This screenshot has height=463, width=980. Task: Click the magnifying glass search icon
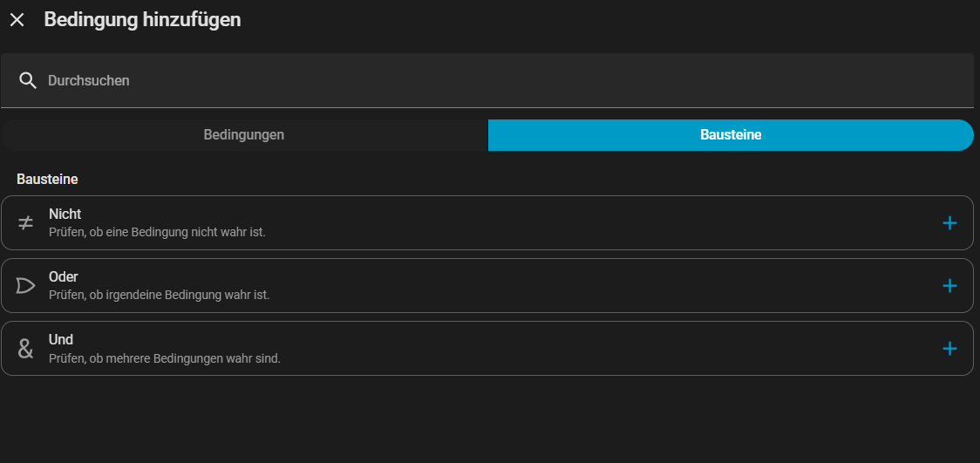click(x=28, y=80)
